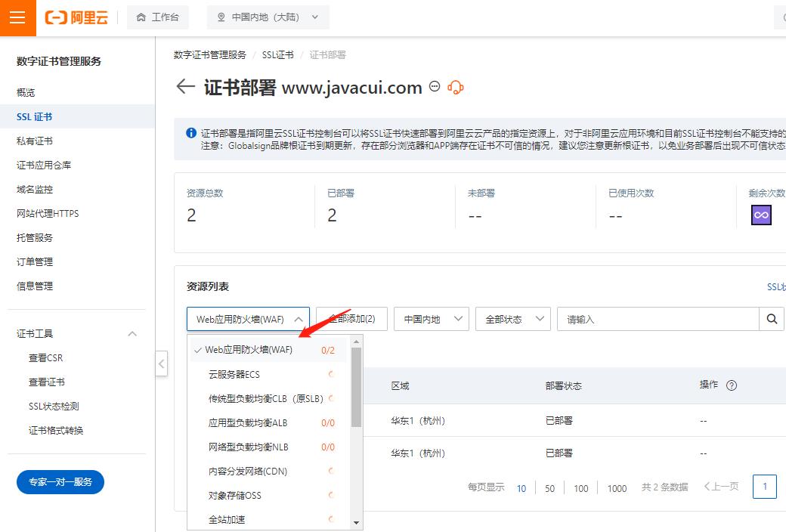Click the dropdown list scrollbar up arrow
Image resolution: width=786 pixels, height=532 pixels.
click(x=357, y=342)
